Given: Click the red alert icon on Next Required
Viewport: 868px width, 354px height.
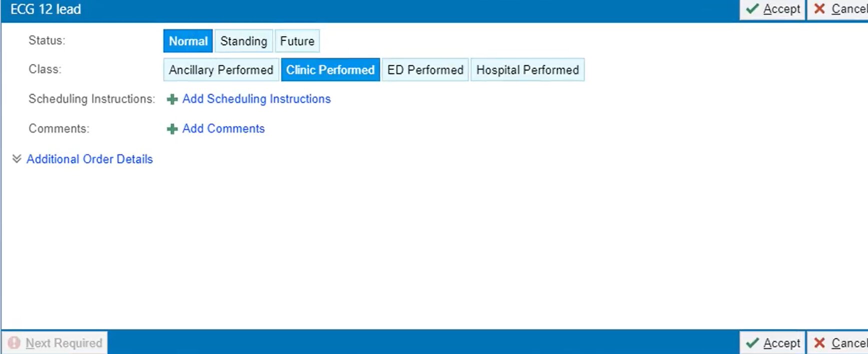Looking at the screenshot, I should coord(14,343).
